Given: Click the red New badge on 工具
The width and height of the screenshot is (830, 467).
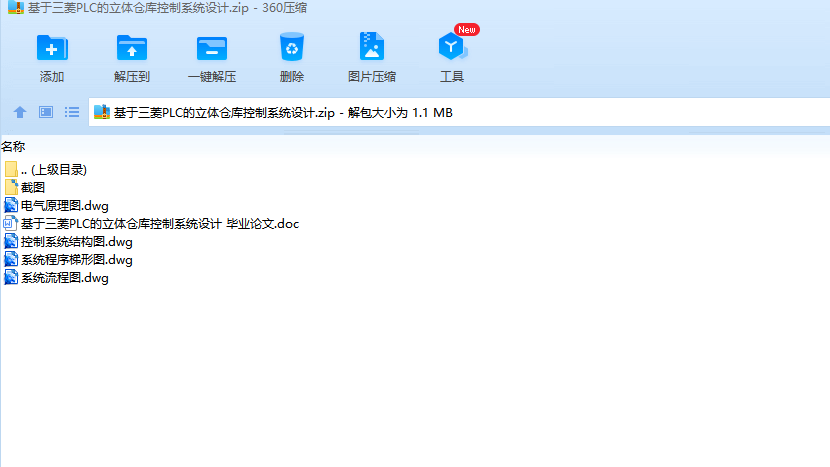Looking at the screenshot, I should [466, 30].
